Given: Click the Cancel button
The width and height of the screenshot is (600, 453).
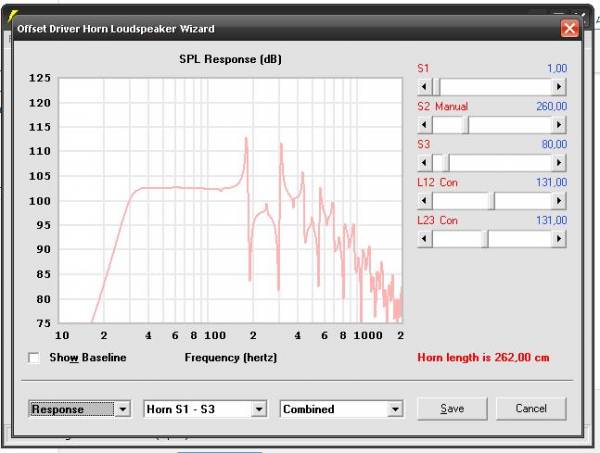Looking at the screenshot, I should (x=531, y=409).
